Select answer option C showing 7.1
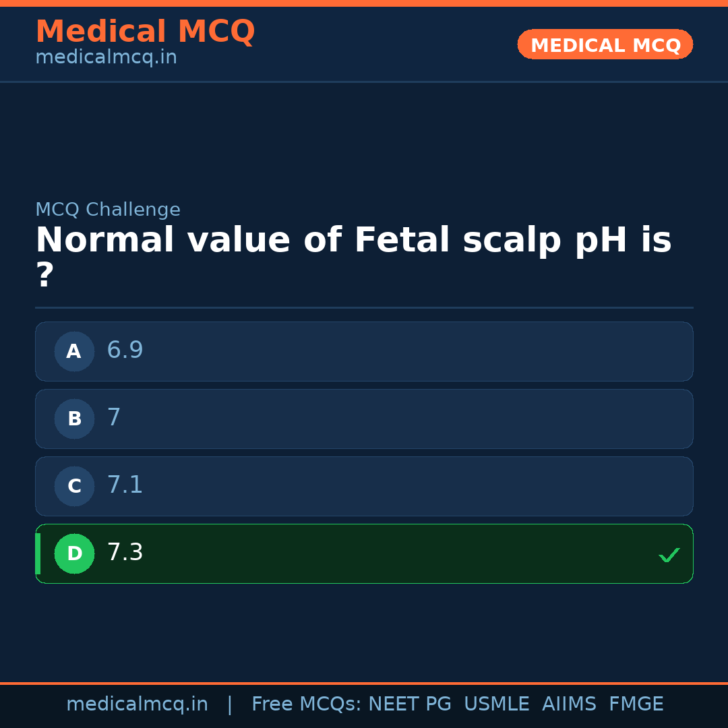 pyautogui.click(x=364, y=486)
